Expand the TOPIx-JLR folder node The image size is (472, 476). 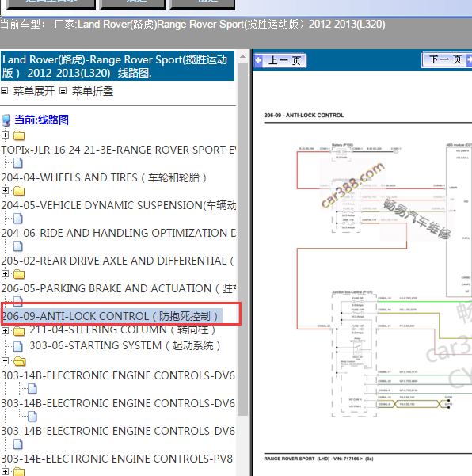coord(5,135)
